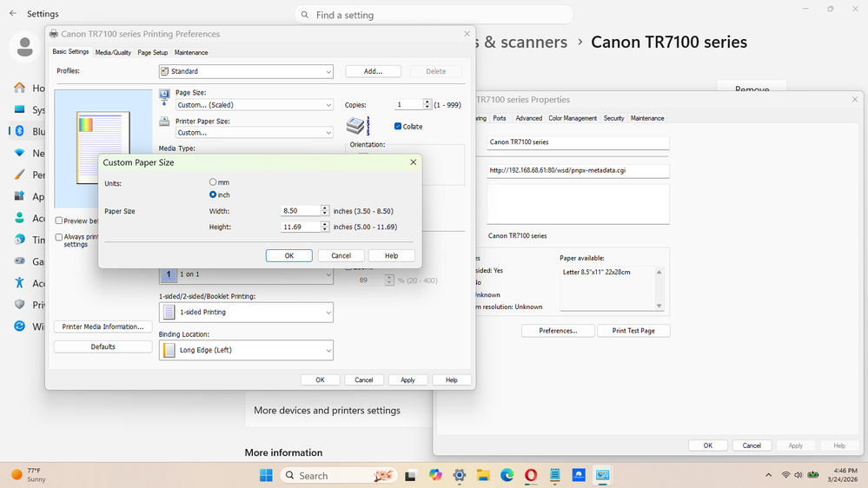Click the volume speaker tray icon
This screenshot has height=488, width=868.
coord(798,475)
